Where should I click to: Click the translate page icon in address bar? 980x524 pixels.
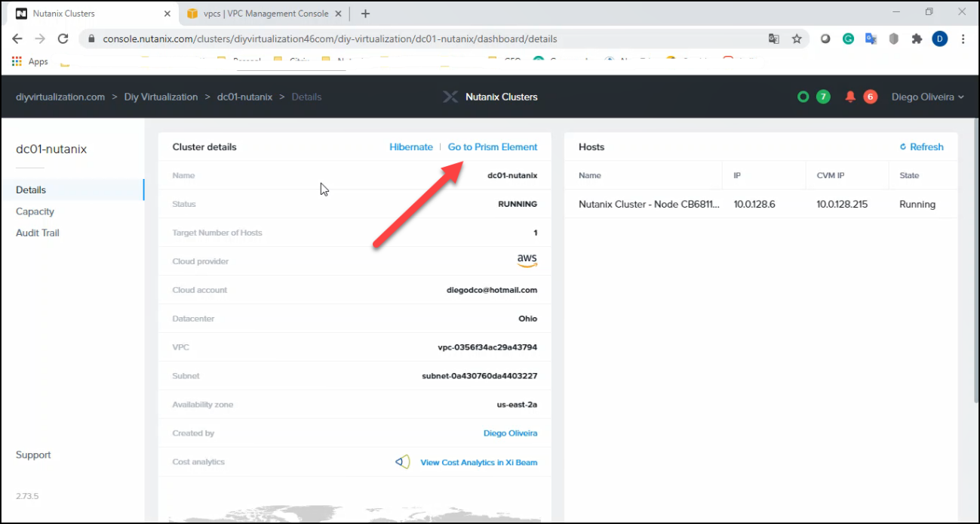pos(774,39)
